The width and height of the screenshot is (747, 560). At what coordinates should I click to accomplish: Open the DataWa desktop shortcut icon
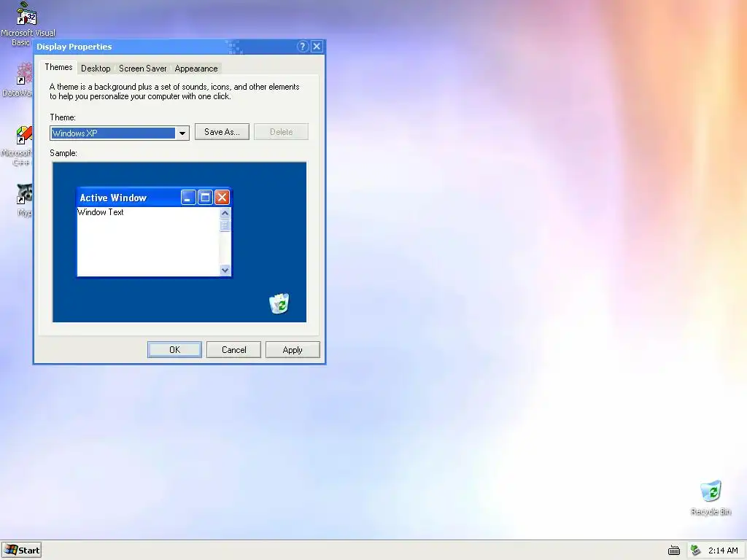[24, 75]
